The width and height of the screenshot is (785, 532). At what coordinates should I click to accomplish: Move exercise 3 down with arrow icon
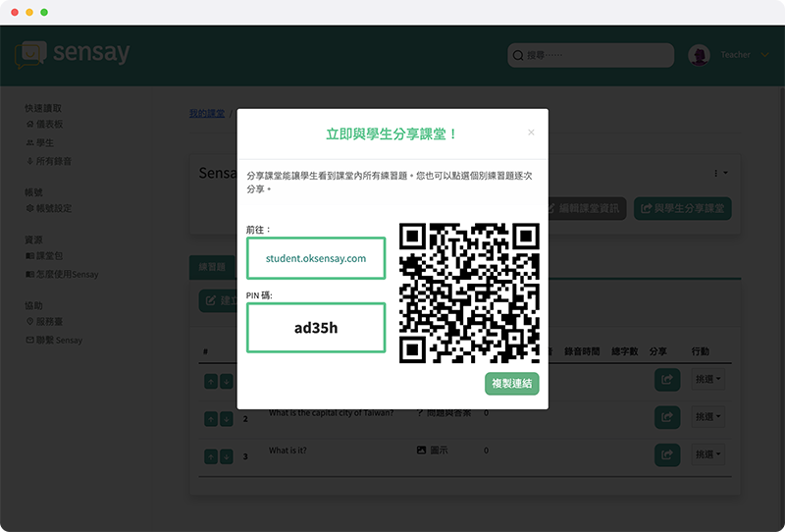[x=227, y=455]
